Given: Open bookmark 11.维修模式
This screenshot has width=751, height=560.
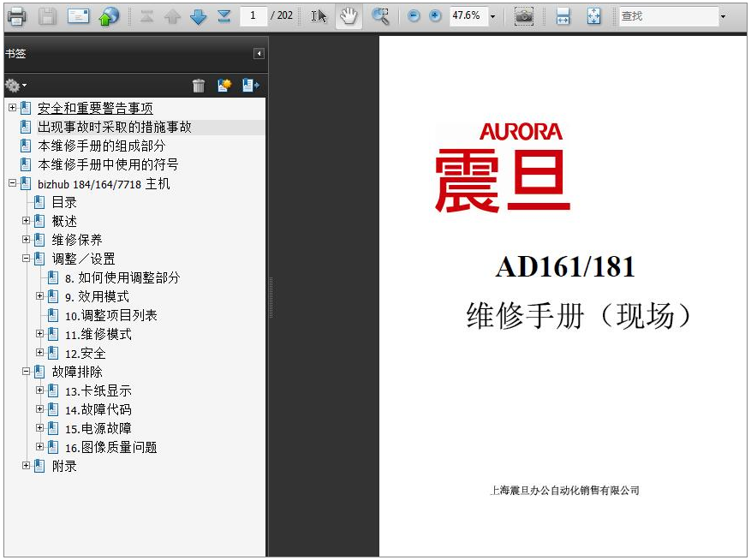Looking at the screenshot, I should (x=98, y=334).
